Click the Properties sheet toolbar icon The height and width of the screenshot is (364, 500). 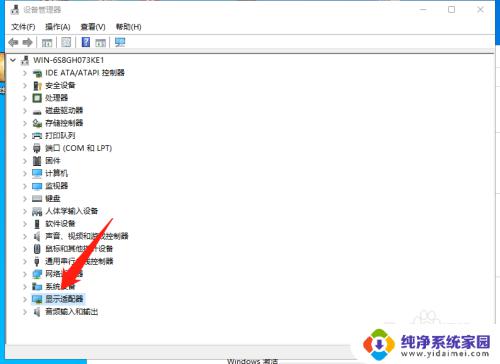(x=66, y=42)
